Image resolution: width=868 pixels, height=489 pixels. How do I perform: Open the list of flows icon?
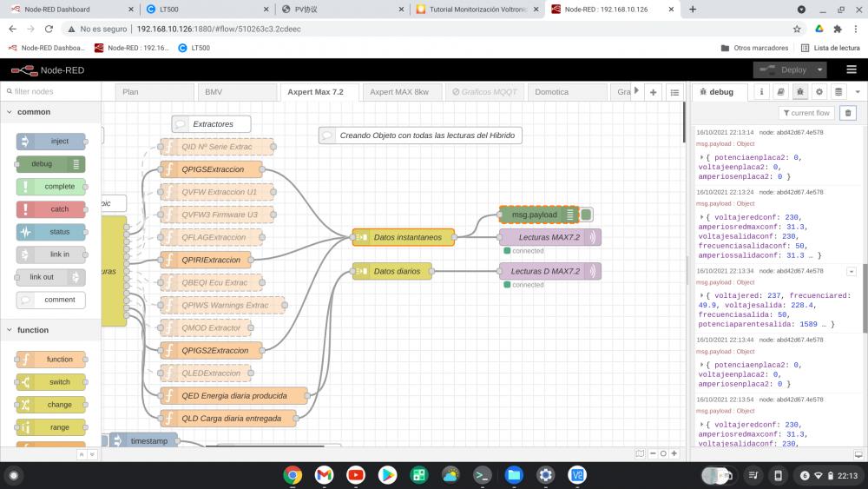click(x=674, y=92)
